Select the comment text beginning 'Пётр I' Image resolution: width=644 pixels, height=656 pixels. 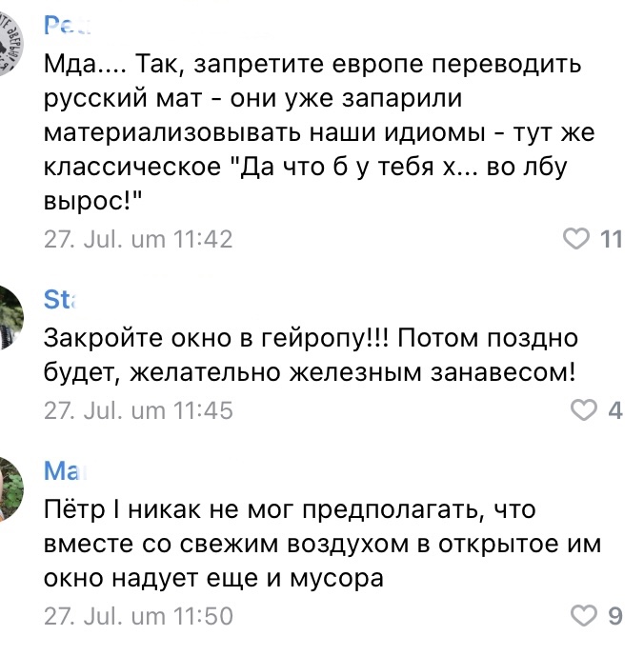tap(322, 544)
